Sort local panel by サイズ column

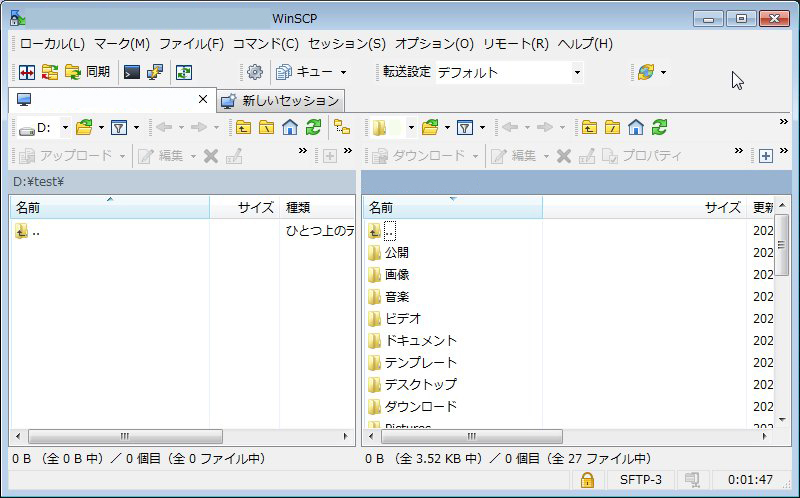click(x=244, y=207)
